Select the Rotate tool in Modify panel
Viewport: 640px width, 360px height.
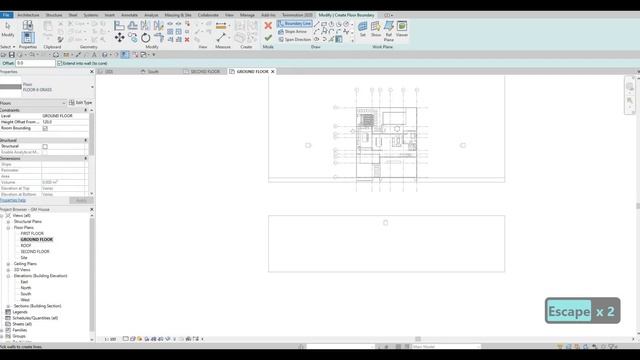pos(146,38)
